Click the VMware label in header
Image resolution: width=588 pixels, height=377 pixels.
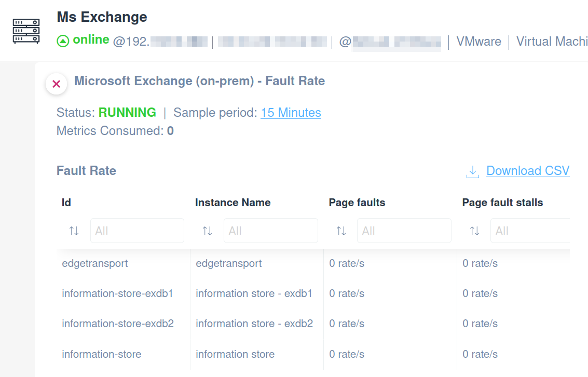click(478, 41)
